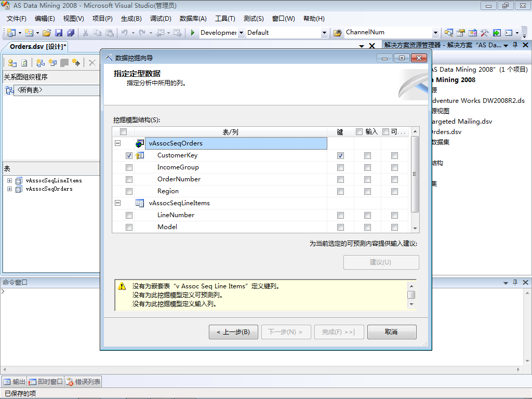Click the Undo arrow icon
532x399 pixels.
tap(125, 33)
